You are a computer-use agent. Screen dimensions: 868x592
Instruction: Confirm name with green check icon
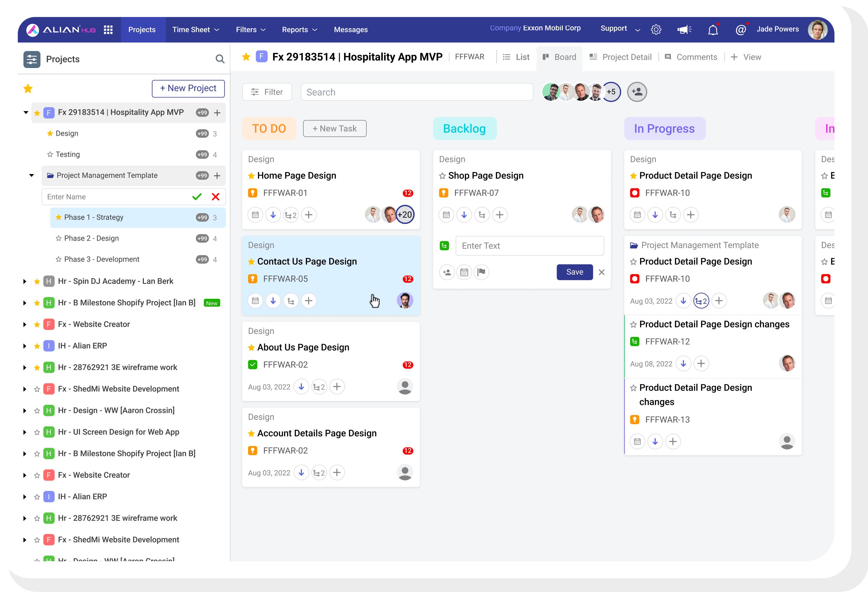click(x=197, y=197)
